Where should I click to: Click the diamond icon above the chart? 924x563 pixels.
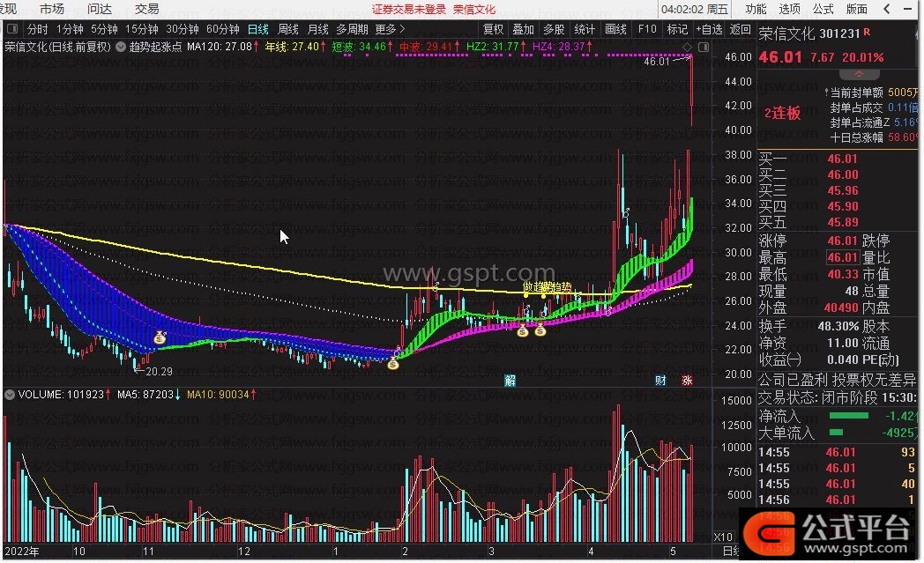687,47
